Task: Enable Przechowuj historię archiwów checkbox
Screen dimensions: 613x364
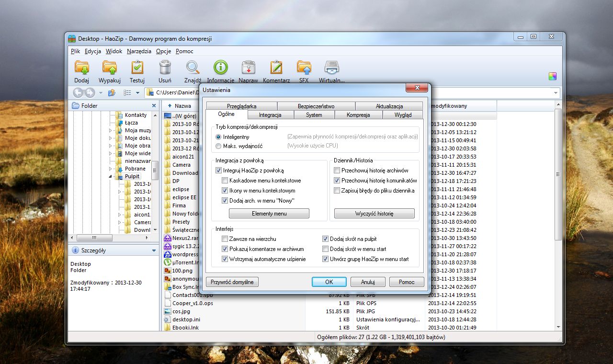Action: tap(337, 171)
